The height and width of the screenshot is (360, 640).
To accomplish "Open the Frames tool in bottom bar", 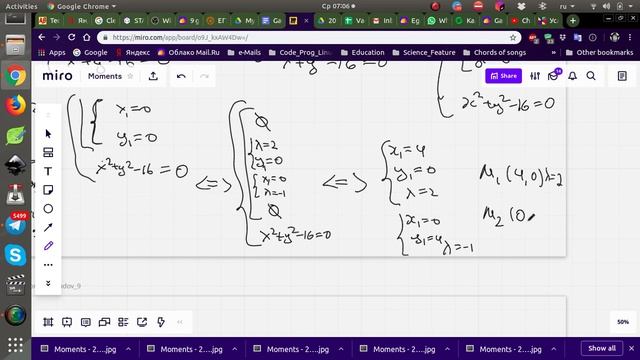I will pos(48,322).
